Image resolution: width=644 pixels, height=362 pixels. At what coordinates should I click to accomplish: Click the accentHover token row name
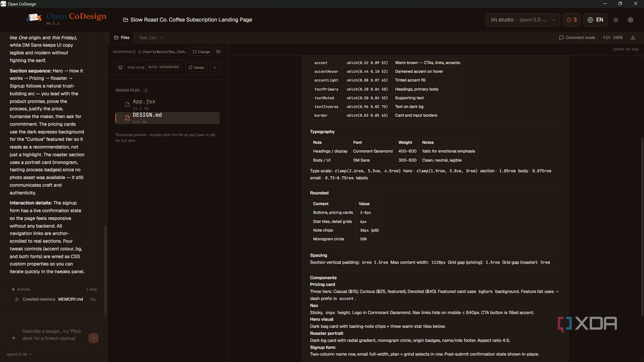[326, 72]
